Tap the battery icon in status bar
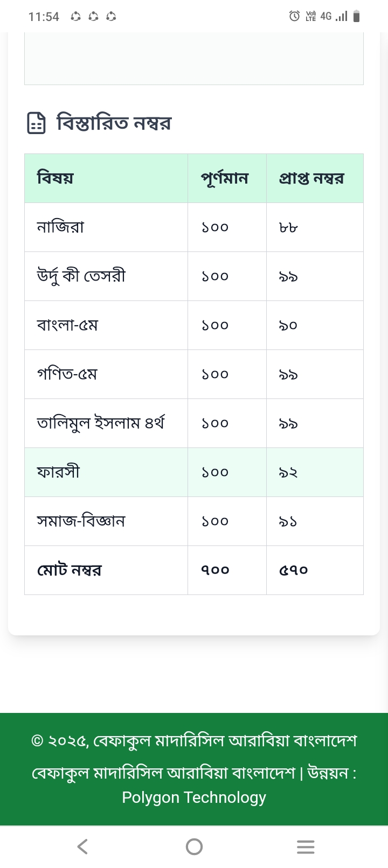388x868 pixels. (356, 16)
